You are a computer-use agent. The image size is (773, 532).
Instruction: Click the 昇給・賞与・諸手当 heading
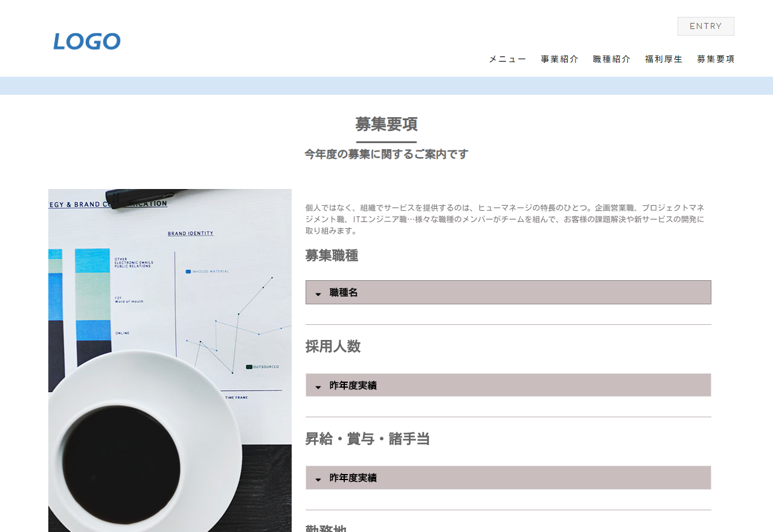click(x=367, y=439)
